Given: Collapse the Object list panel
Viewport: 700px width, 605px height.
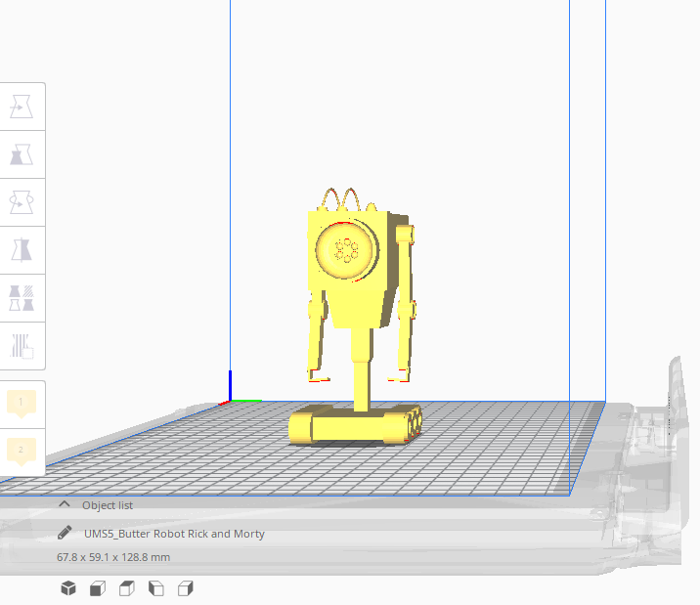Looking at the screenshot, I should coord(65,504).
